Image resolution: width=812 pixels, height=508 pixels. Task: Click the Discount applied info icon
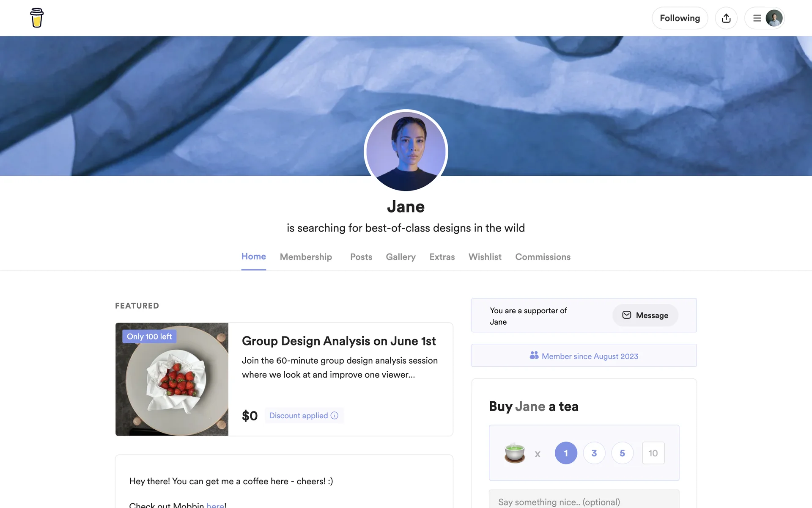tap(335, 415)
